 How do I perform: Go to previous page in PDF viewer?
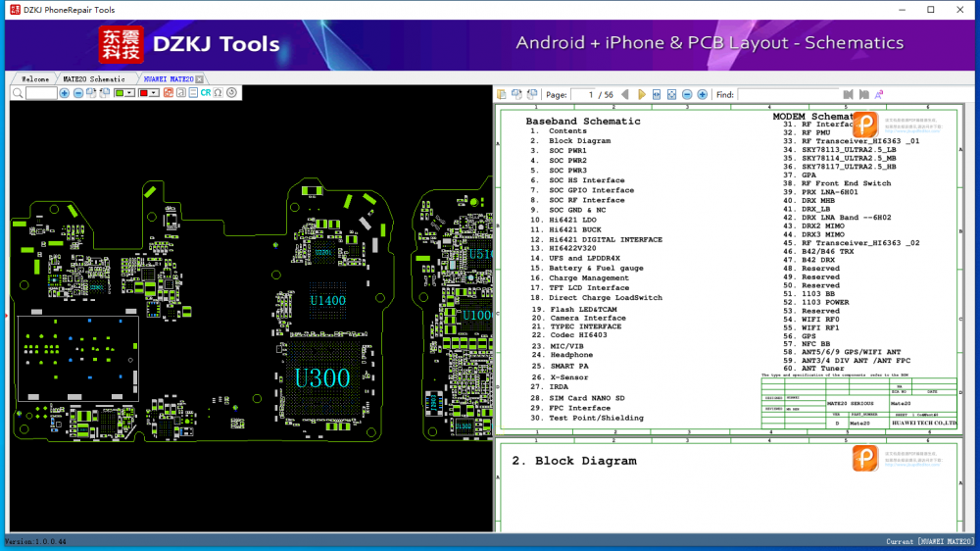625,94
